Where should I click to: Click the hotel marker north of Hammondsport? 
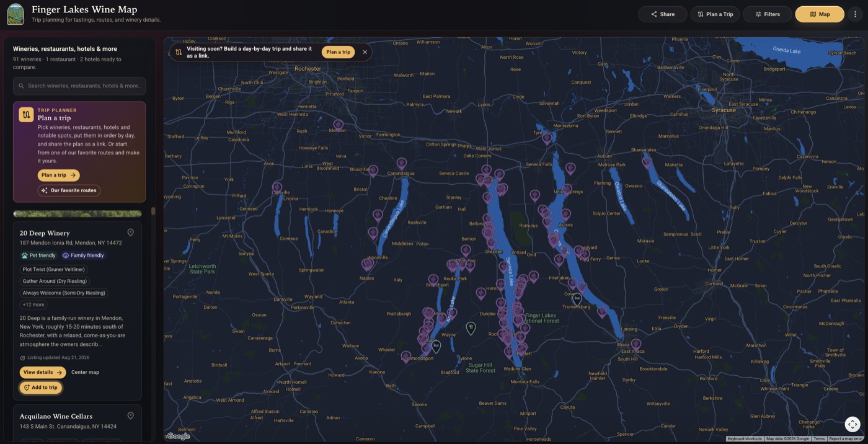[436, 347]
